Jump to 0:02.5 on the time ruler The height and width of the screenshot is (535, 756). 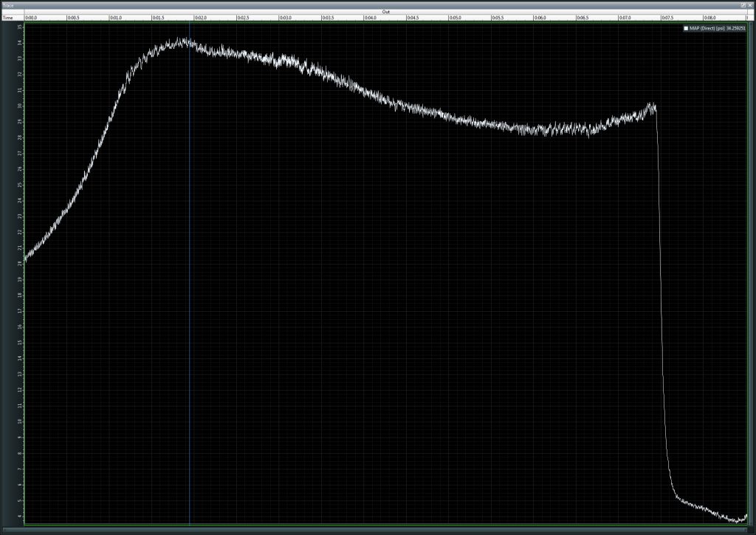coord(244,18)
